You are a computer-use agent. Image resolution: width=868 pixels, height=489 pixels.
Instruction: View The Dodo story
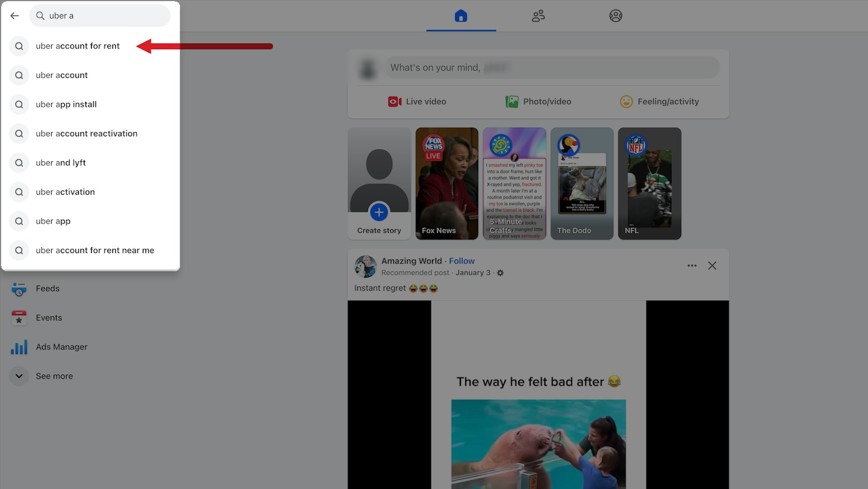pos(582,183)
